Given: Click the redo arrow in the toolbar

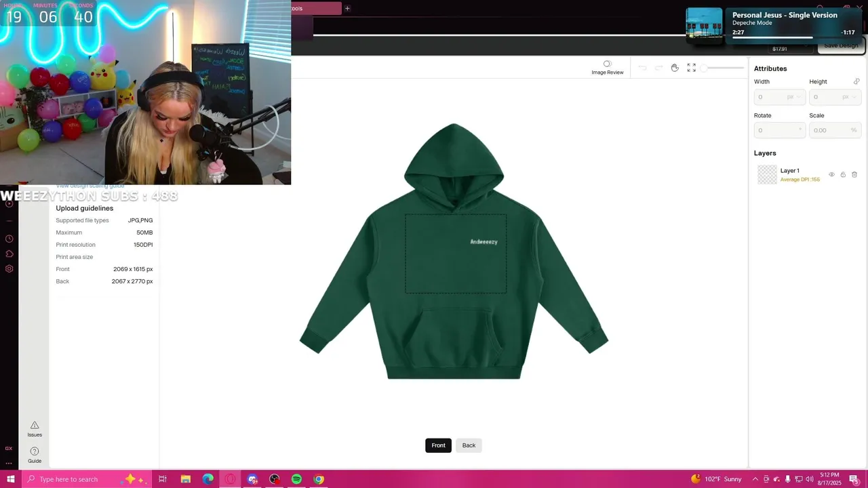Looking at the screenshot, I should [658, 68].
